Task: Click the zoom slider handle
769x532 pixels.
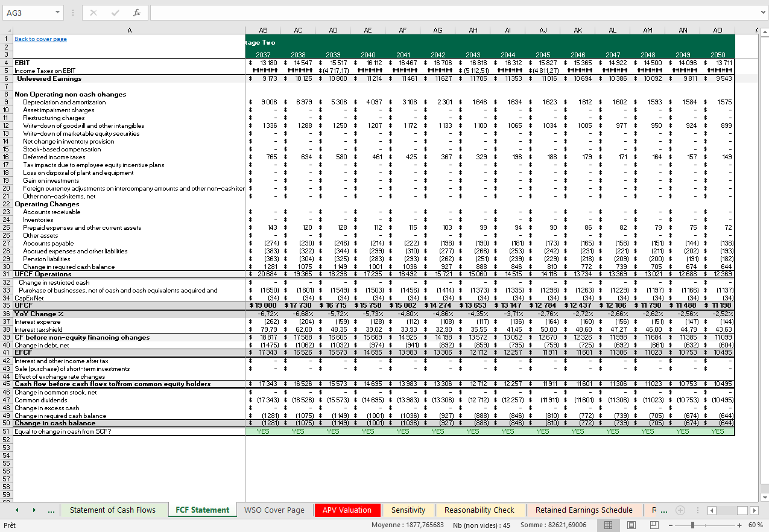Action: click(692, 525)
